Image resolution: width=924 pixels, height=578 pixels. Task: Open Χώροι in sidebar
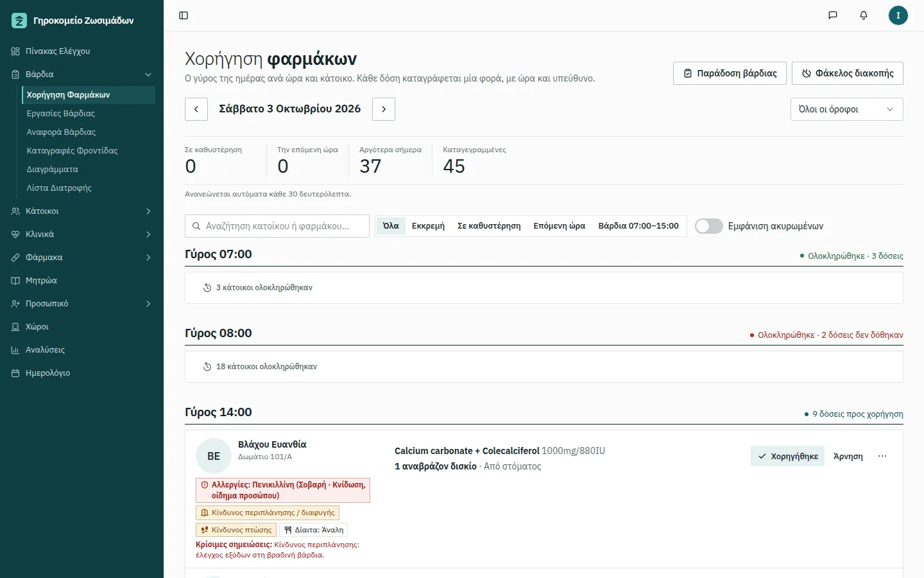81,327
